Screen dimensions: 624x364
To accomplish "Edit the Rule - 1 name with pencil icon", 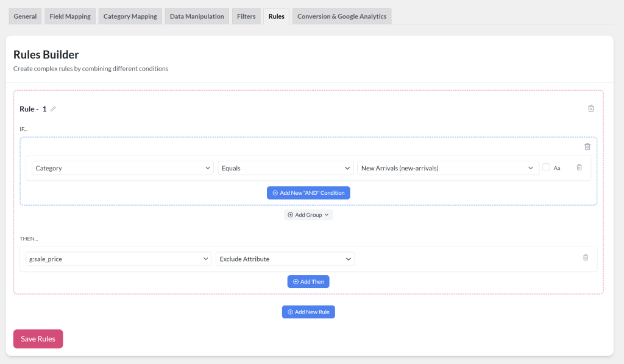I will click(x=53, y=108).
